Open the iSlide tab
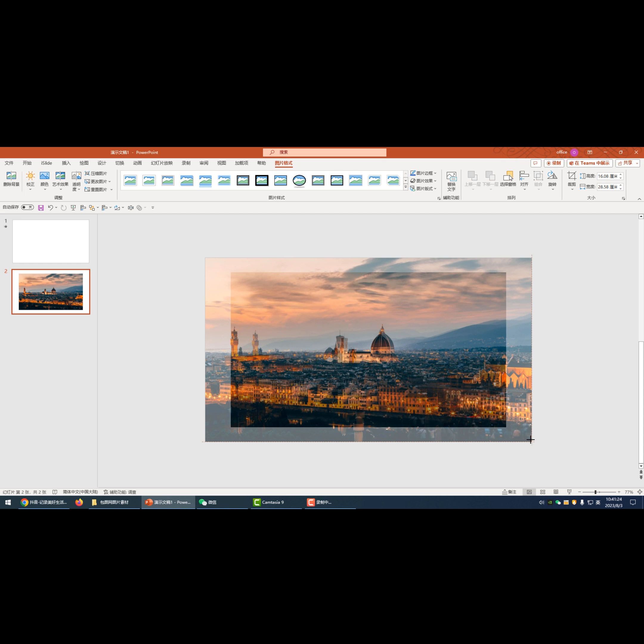644x644 pixels. [47, 163]
